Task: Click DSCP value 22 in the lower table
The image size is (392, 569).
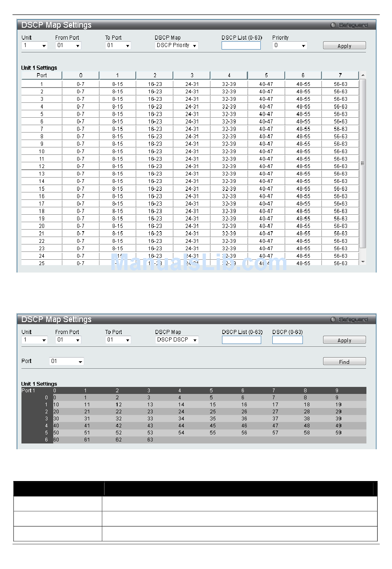Action: (x=119, y=412)
